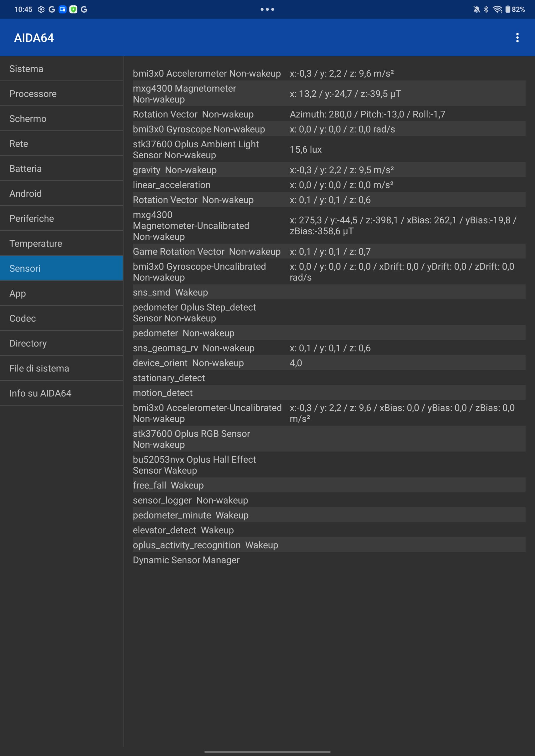Open the Processore section

tap(62, 94)
